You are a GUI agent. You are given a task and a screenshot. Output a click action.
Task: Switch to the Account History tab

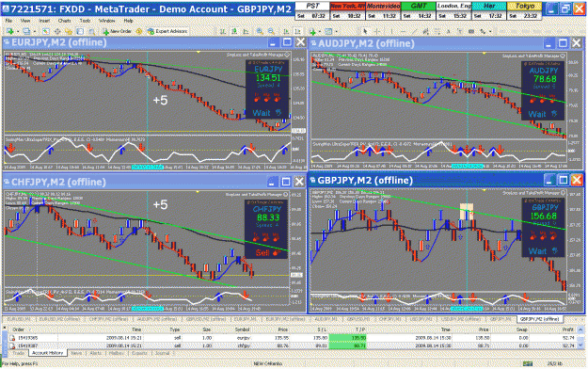[47, 353]
